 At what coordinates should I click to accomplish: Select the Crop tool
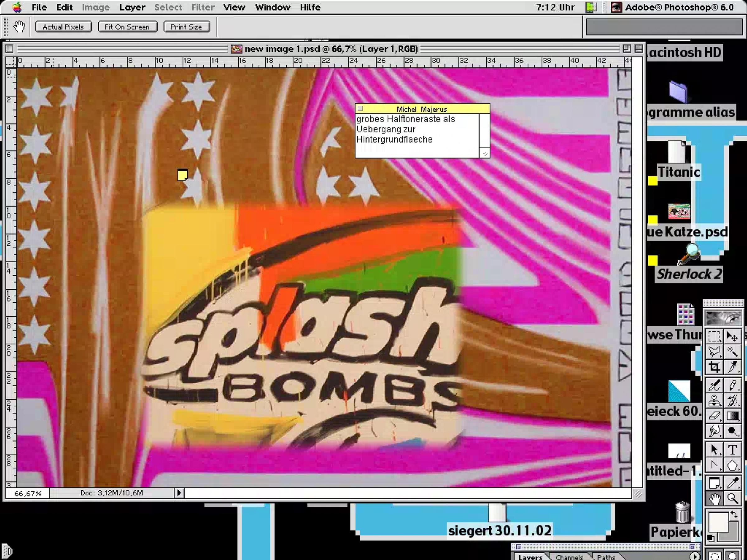[x=714, y=367]
